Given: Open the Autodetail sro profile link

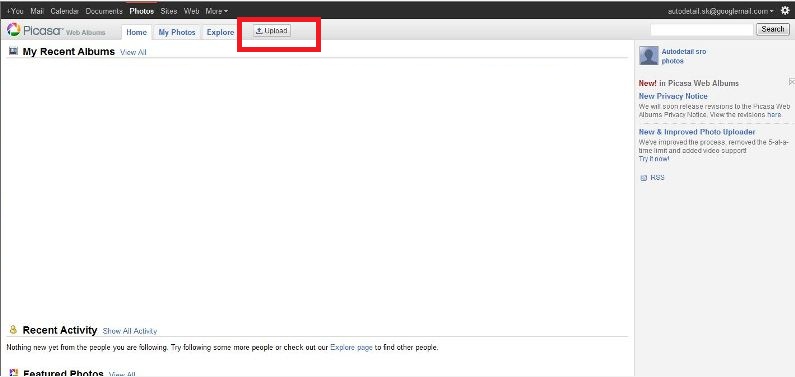Looking at the screenshot, I should (683, 52).
